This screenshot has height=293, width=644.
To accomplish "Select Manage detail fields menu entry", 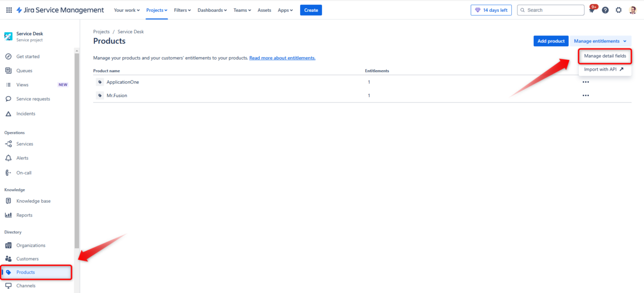I will [x=604, y=56].
